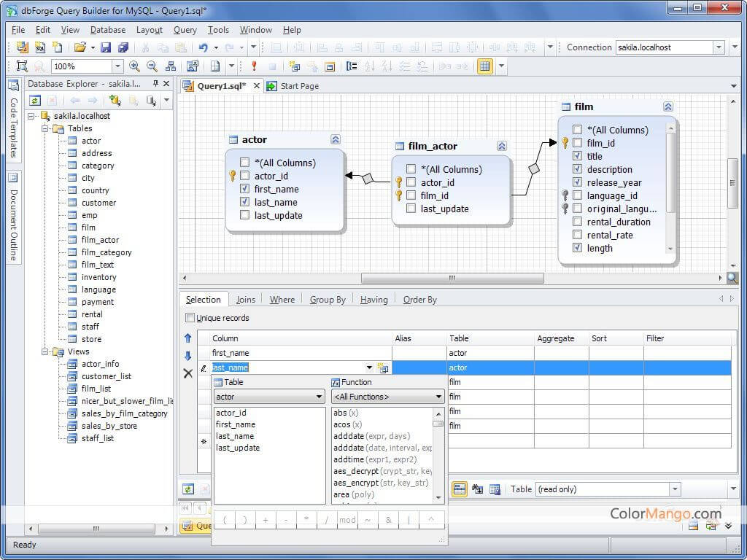Open the Document Outline side panel
This screenshot has height=560, width=747.
[x=13, y=217]
